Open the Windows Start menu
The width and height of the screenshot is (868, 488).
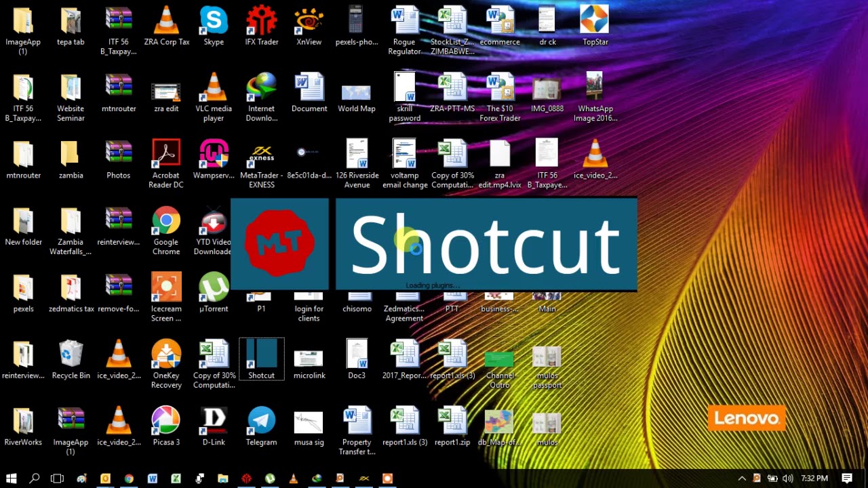pyautogui.click(x=12, y=479)
